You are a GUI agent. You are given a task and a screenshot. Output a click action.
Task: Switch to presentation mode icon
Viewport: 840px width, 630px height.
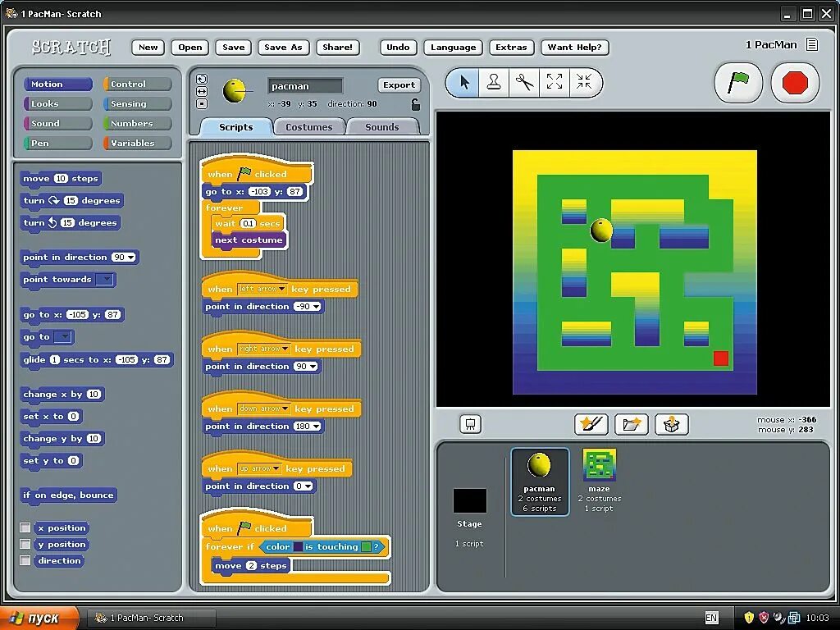point(470,424)
